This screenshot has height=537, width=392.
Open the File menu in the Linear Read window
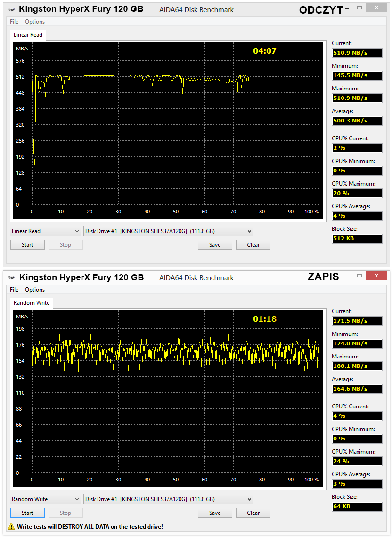coord(15,22)
